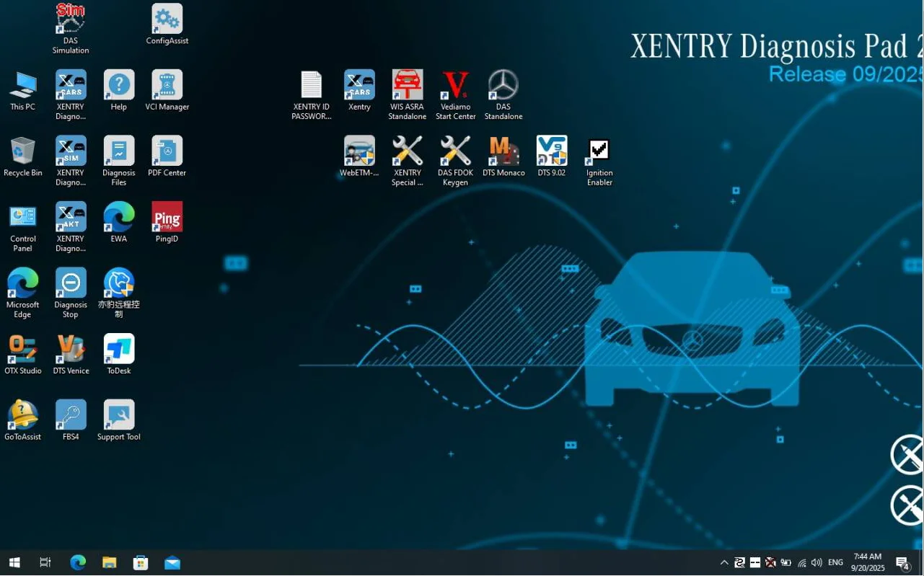Launch the ToDesk remote desktop app
Viewport: 924px width, 576px height.
119,354
